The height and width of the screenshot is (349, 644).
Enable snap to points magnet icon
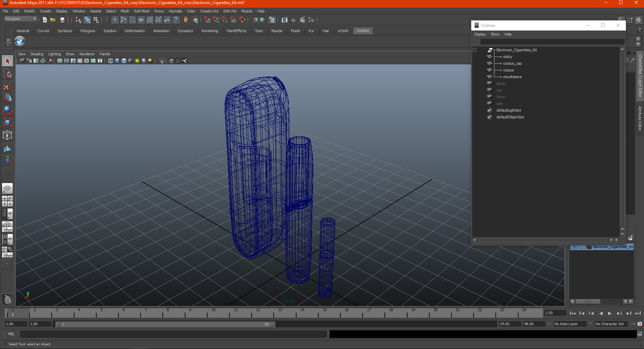click(x=225, y=20)
